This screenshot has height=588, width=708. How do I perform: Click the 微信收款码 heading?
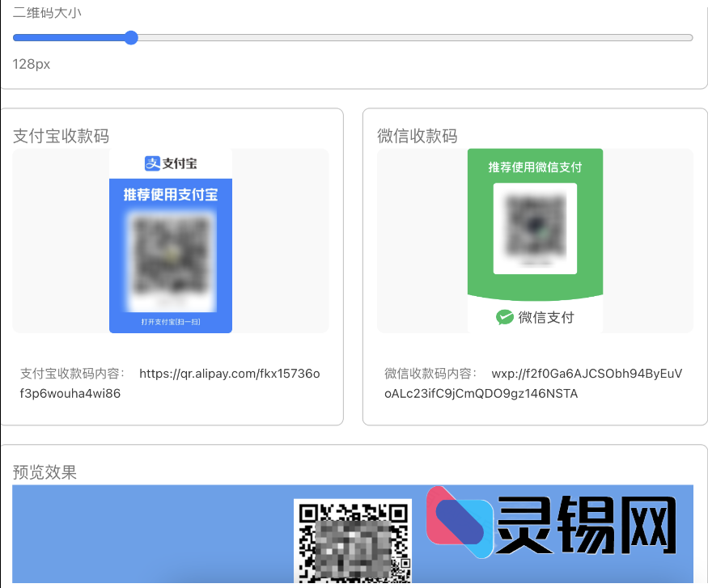point(418,136)
